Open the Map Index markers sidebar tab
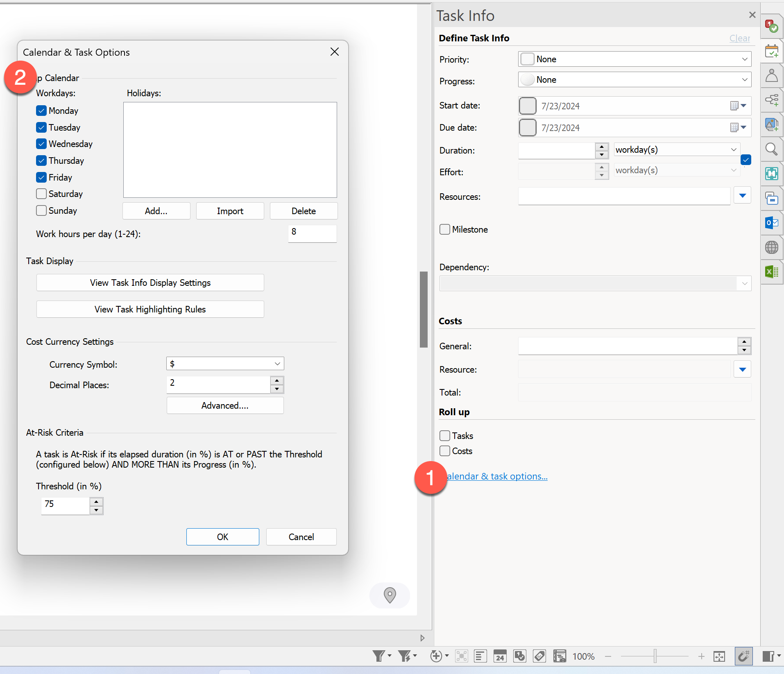784x674 pixels. coord(772,27)
